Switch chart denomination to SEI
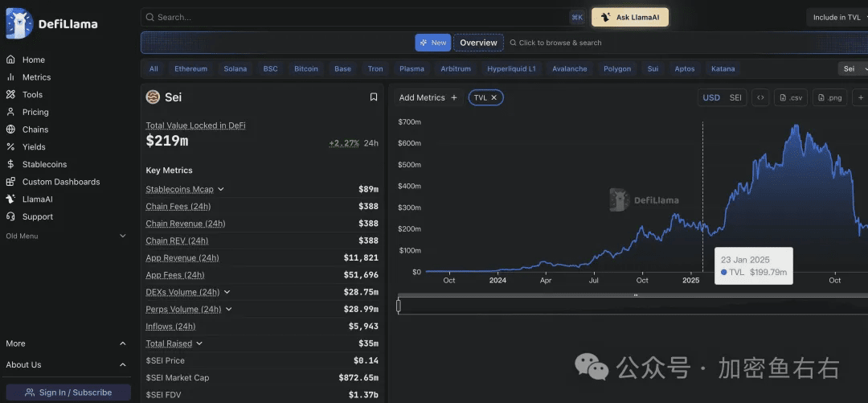Viewport: 868px width, 403px height. (735, 97)
